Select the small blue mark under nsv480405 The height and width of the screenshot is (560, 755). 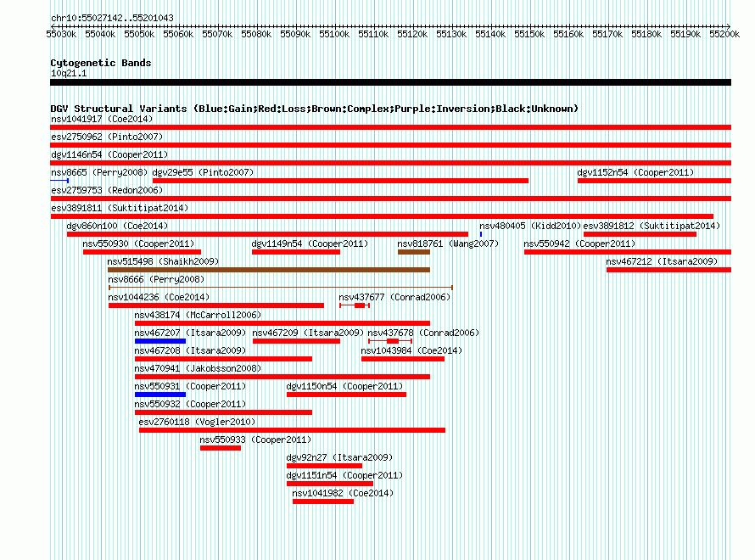pos(480,234)
